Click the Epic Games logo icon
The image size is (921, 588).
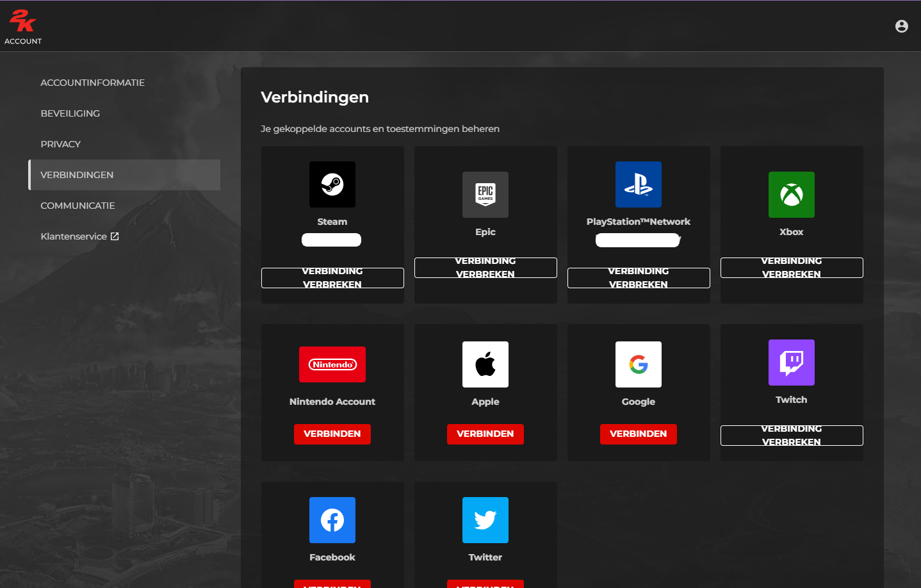click(485, 195)
